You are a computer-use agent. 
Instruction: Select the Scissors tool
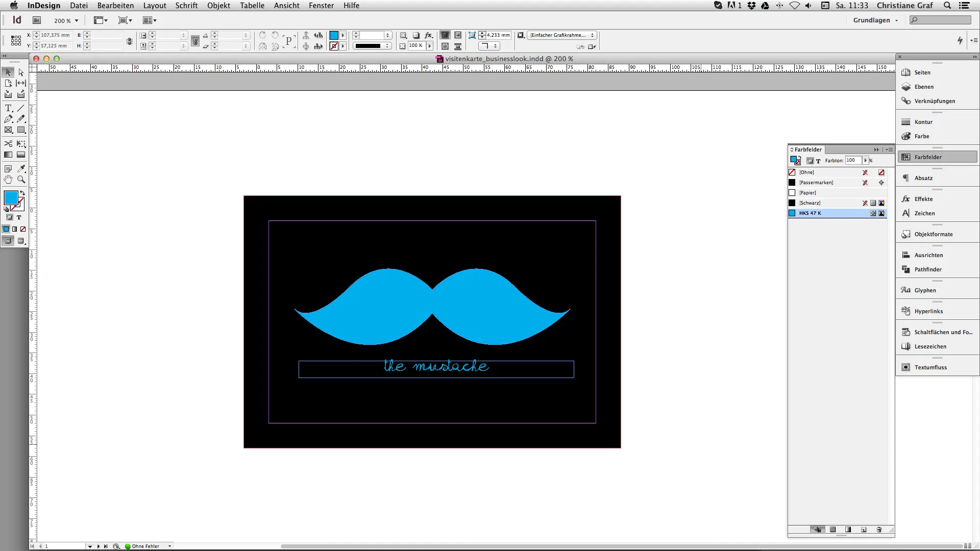click(8, 144)
